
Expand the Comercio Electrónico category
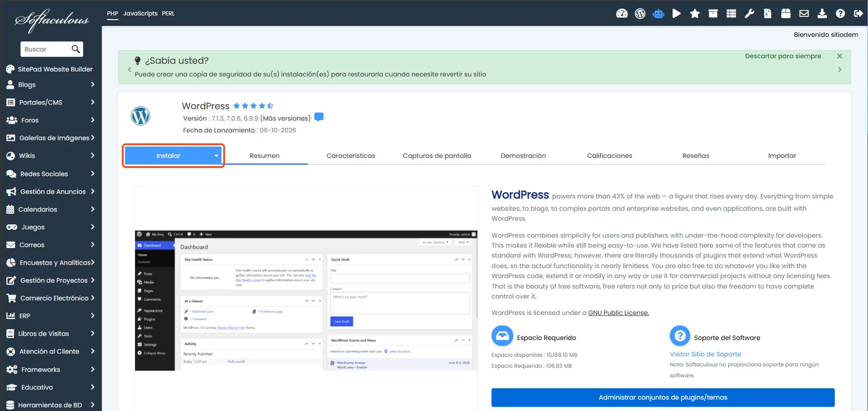pos(50,298)
